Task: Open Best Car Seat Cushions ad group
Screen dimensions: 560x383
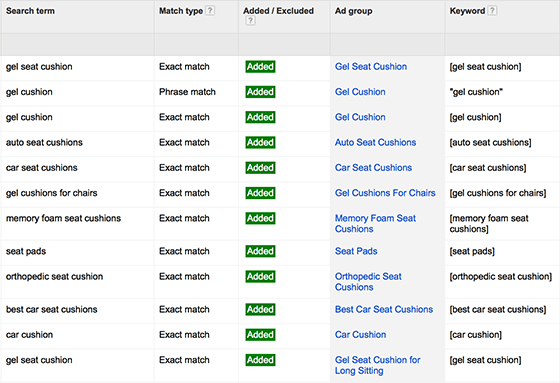Action: [384, 309]
